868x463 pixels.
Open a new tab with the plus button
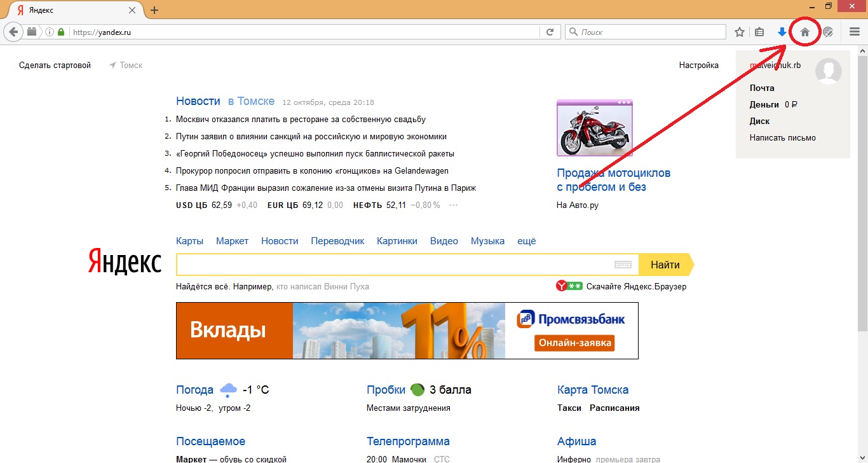pos(154,10)
